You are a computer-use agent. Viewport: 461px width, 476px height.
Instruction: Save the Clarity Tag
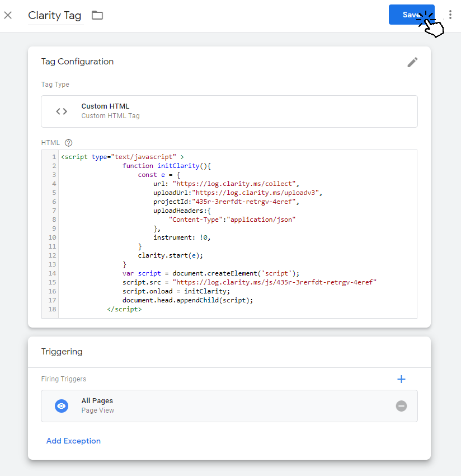(x=411, y=15)
